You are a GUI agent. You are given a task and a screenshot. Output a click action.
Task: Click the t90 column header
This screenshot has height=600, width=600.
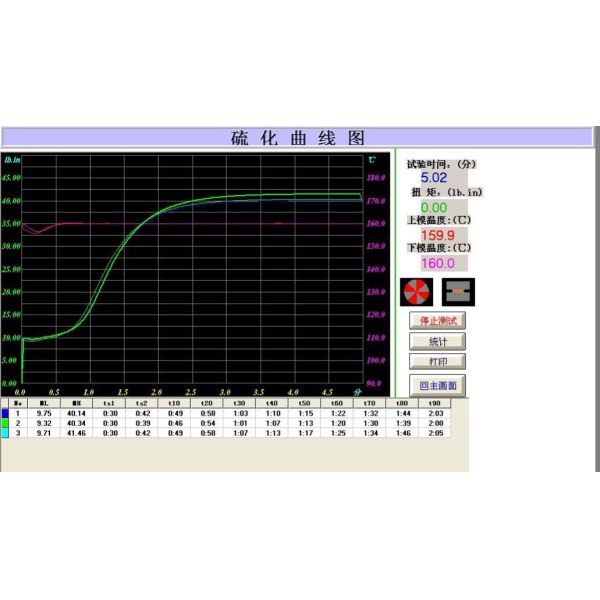[x=436, y=402]
